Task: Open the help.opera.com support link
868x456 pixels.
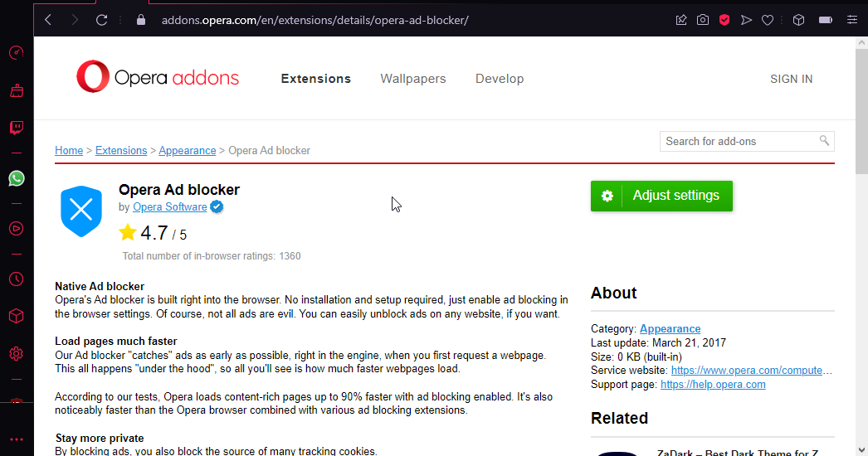Action: pos(713,385)
